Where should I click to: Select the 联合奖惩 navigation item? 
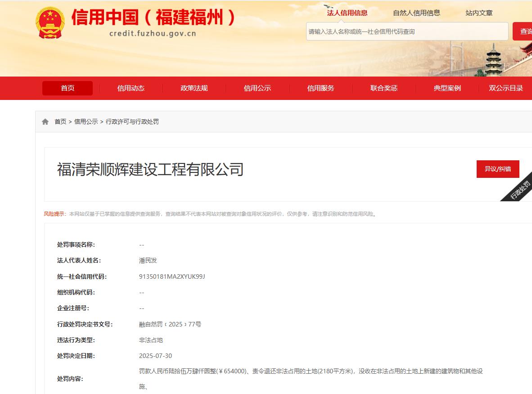[x=384, y=88]
